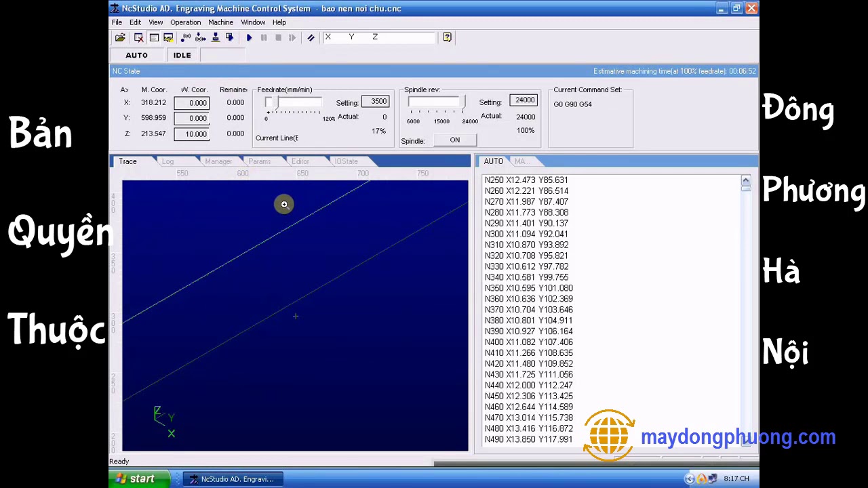
Task: Click the spindle rev slider handle
Action: [464, 102]
